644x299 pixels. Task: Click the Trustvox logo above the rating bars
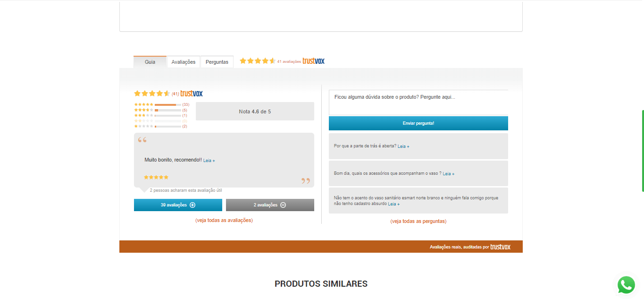pos(192,94)
